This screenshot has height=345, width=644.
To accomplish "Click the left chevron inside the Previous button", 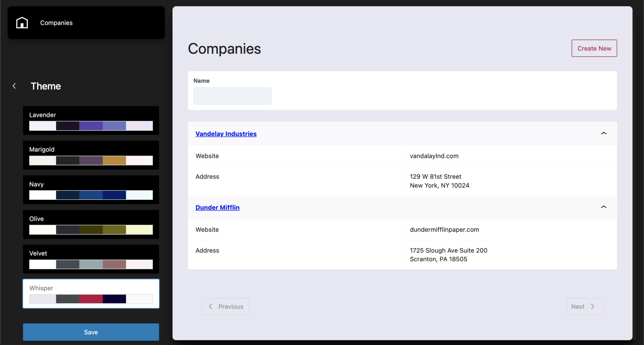I will pyautogui.click(x=210, y=306).
